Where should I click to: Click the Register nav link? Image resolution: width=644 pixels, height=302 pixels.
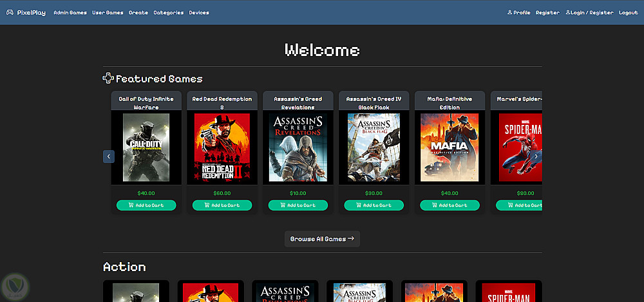(547, 13)
